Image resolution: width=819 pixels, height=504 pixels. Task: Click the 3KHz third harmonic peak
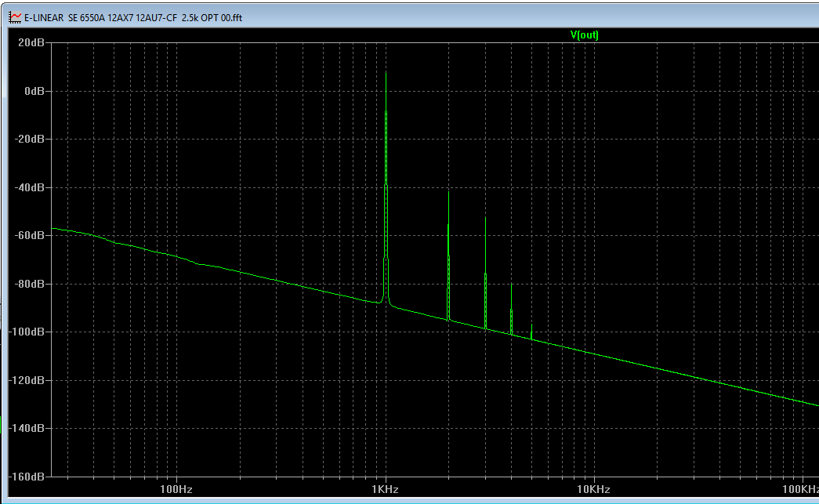pos(486,274)
